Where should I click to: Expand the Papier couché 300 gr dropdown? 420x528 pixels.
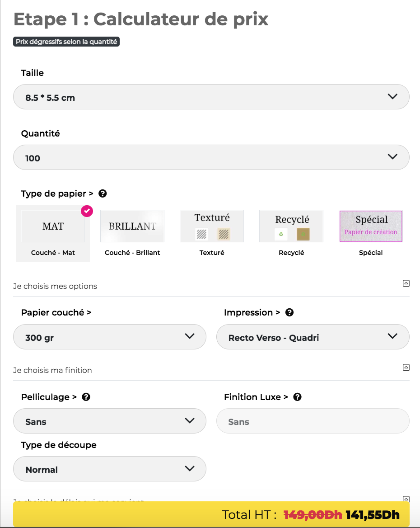point(109,337)
